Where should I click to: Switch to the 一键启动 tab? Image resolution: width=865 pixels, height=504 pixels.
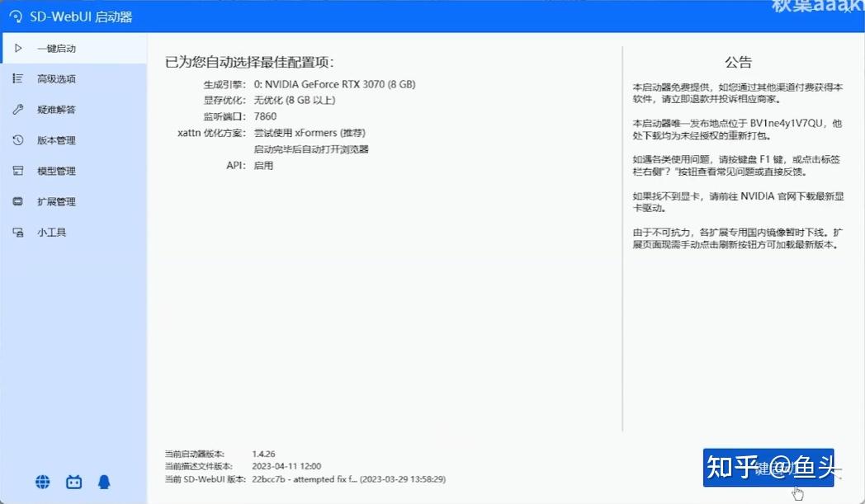(x=73, y=49)
